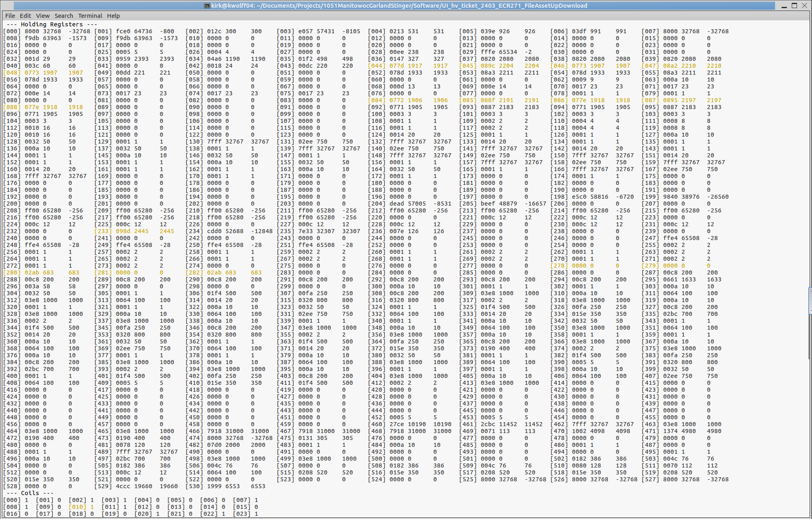Click holding register [199] hex value '9840'
Image resolution: width=812 pixels, height=519 pixels.
click(671, 197)
